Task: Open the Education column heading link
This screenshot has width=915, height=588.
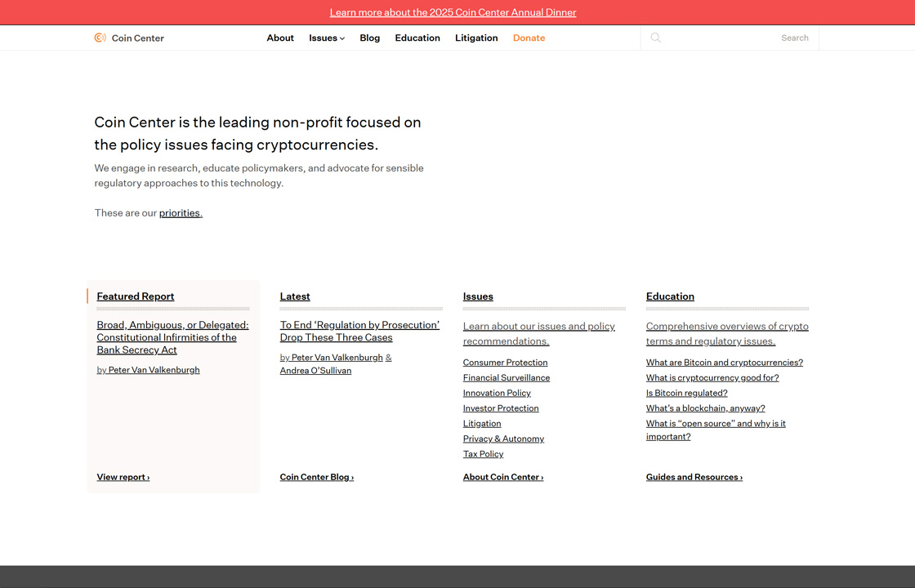Action: pos(670,296)
